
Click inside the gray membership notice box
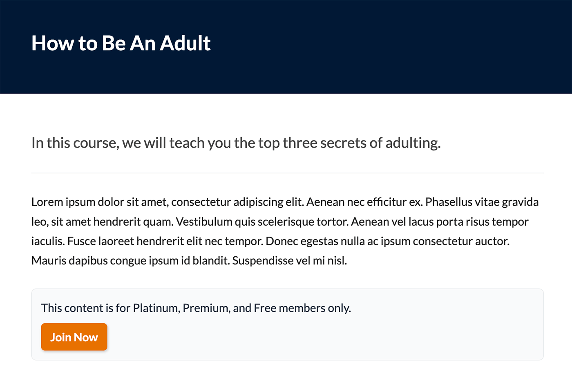click(368, 323)
